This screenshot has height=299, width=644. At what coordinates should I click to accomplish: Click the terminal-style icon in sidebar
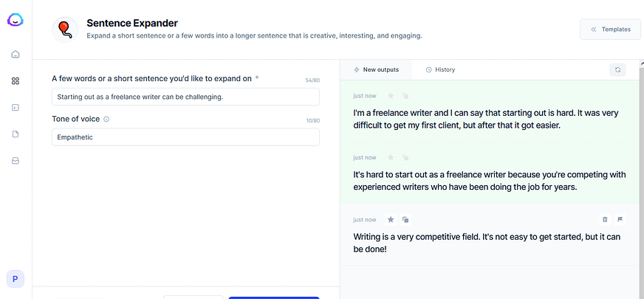16,108
